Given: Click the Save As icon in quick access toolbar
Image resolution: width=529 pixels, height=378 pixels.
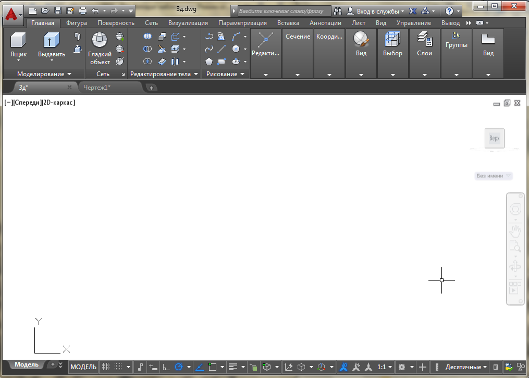Looking at the screenshot, I should click(70, 11).
